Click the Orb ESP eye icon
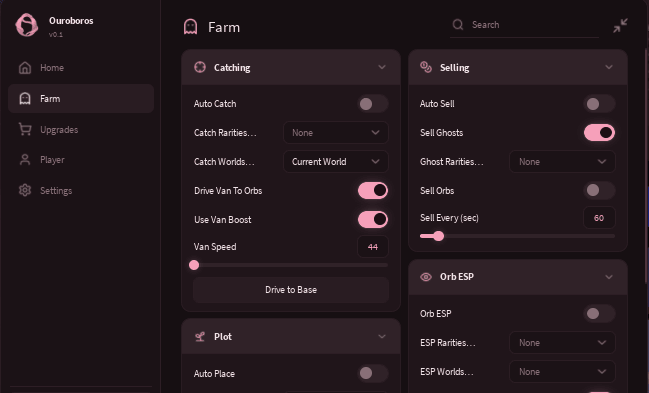This screenshot has height=393, width=649. (426, 277)
